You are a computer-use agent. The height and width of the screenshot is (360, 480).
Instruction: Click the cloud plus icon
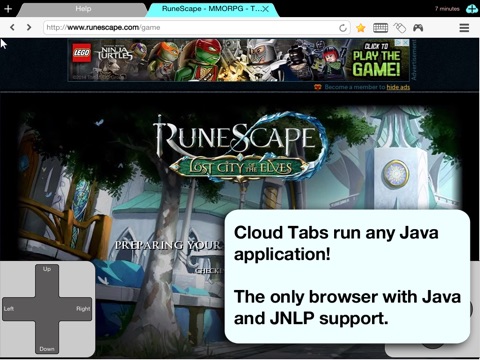tap(472, 9)
